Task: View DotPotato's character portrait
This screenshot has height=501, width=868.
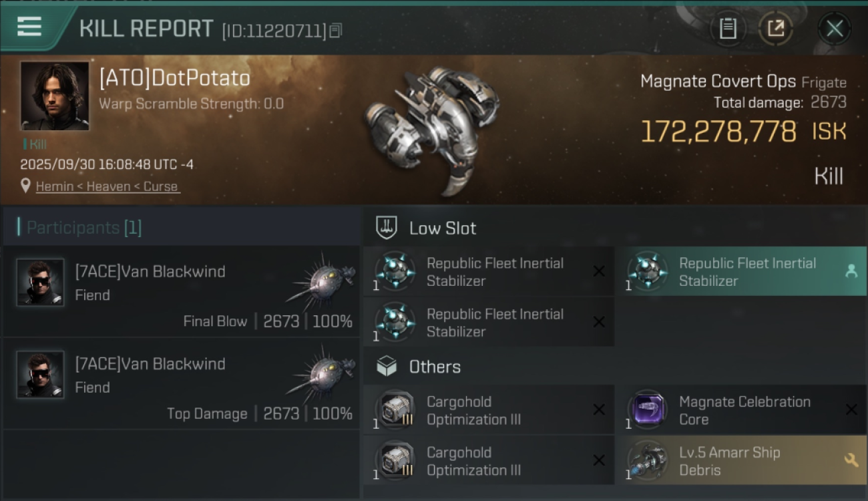Action: [54, 96]
